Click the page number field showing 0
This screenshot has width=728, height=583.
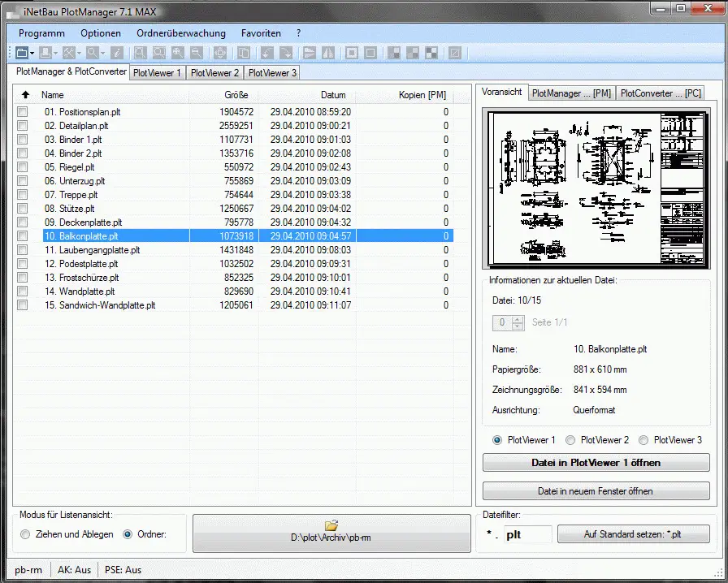(x=502, y=322)
